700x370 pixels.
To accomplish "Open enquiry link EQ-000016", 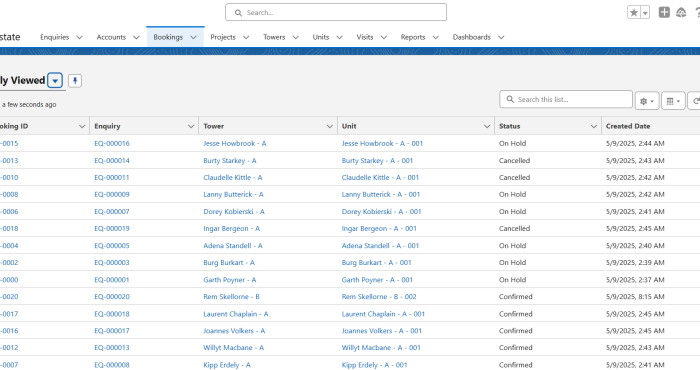I will pos(112,143).
